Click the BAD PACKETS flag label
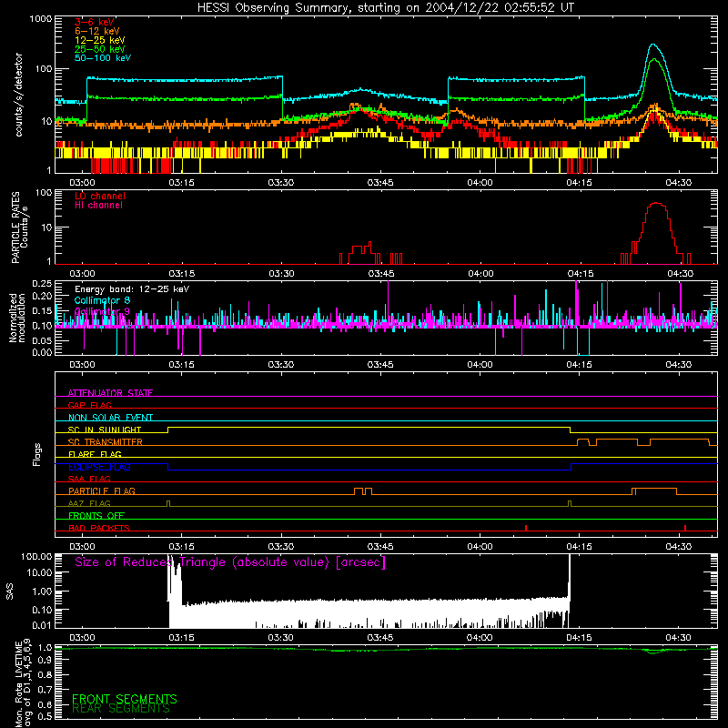The width and height of the screenshot is (728, 728). [98, 528]
